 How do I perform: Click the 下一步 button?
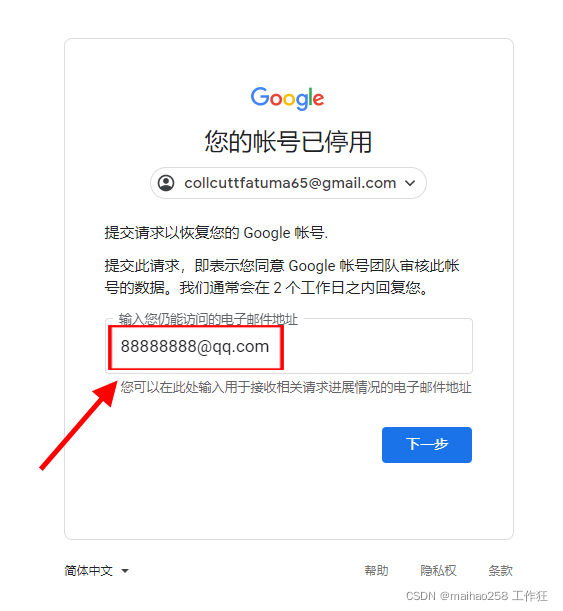click(x=427, y=445)
